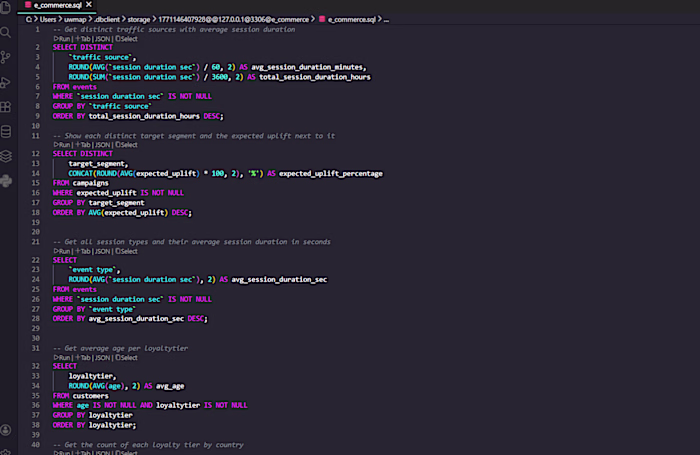This screenshot has width=700, height=455.
Task: Click Tab CodeLens above the loyaltytier query
Action: [83, 358]
